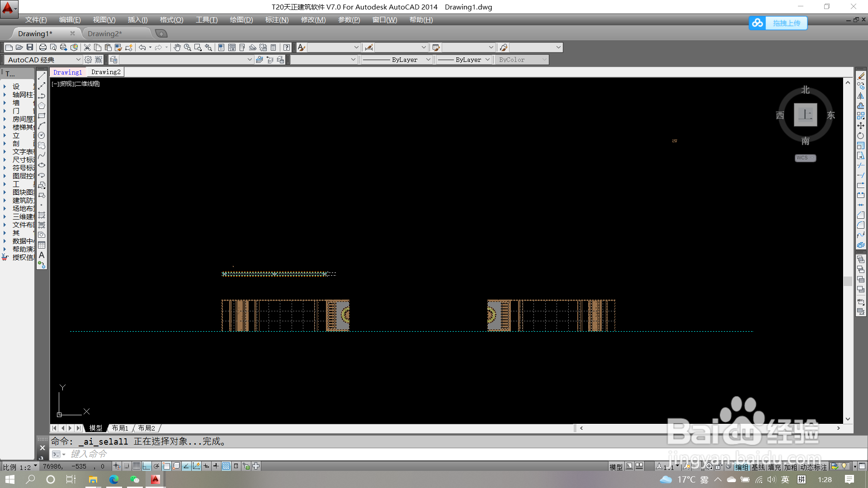Image resolution: width=868 pixels, height=488 pixels.
Task: Click the Help question mark icon
Action: (x=287, y=47)
